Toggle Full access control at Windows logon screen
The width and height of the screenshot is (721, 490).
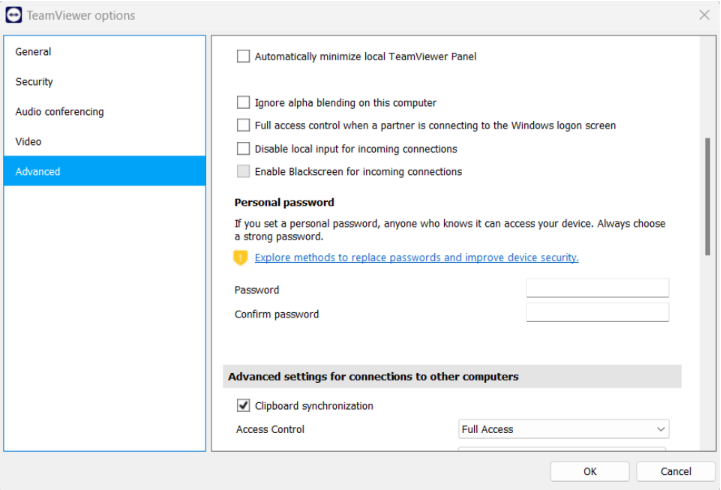(243, 126)
